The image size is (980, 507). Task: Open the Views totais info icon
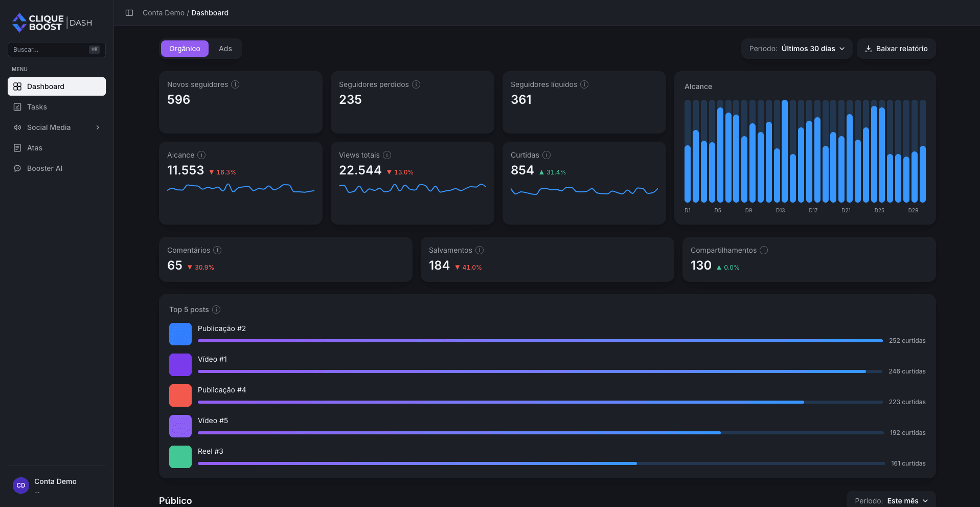click(x=387, y=155)
